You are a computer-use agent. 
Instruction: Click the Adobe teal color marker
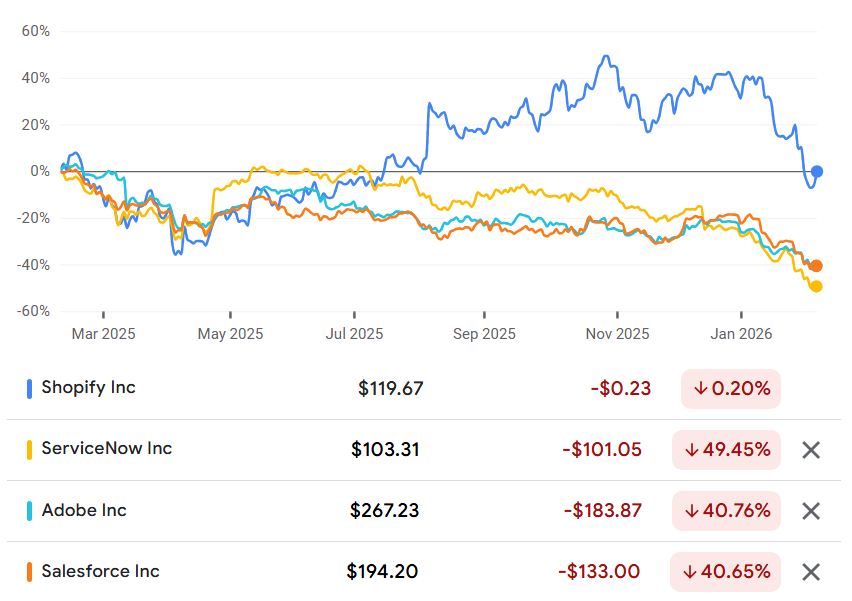[29, 511]
